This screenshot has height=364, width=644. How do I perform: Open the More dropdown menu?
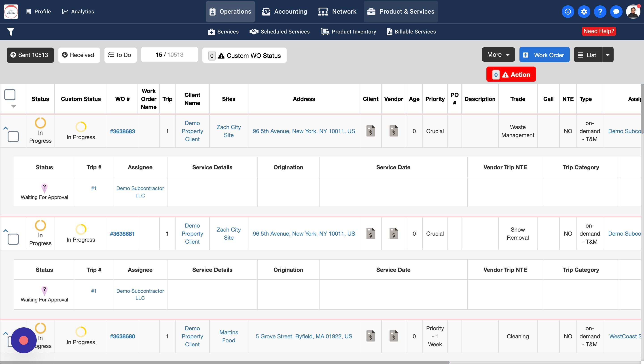(498, 55)
